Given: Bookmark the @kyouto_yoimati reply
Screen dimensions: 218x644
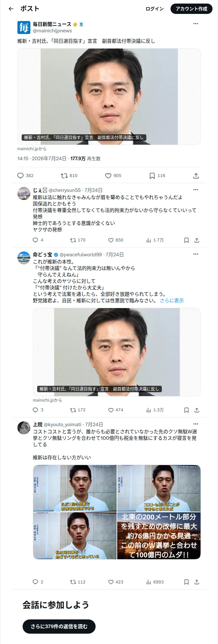Looking at the screenshot, I should 186,582.
